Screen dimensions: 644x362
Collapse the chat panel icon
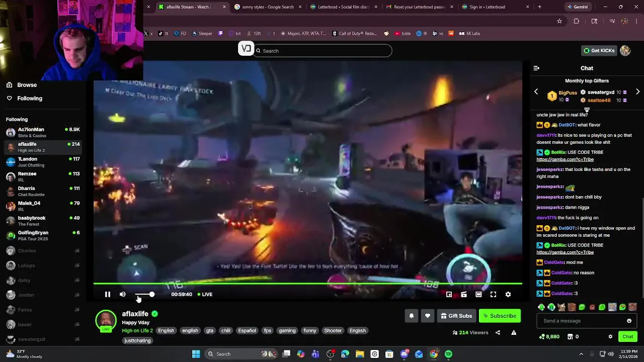pos(536,68)
